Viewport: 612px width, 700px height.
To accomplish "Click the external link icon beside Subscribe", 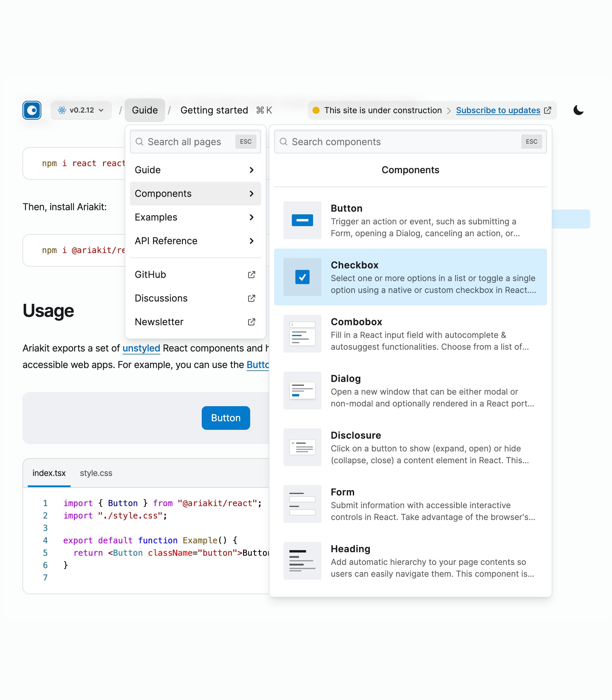I will pos(547,110).
